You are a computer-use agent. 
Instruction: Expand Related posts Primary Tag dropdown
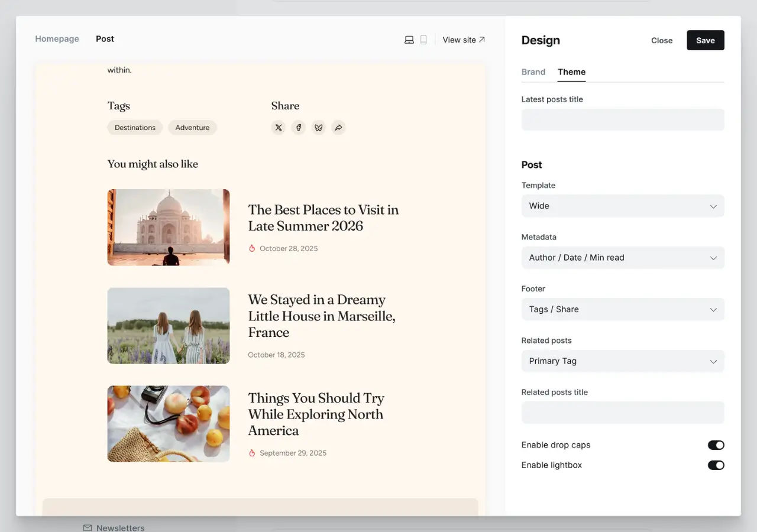622,361
